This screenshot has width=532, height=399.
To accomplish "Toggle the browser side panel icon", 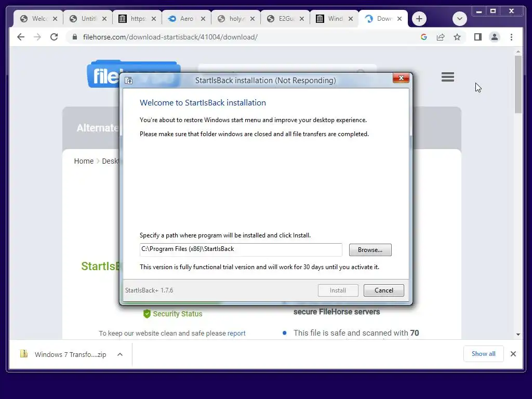I will coord(478,37).
